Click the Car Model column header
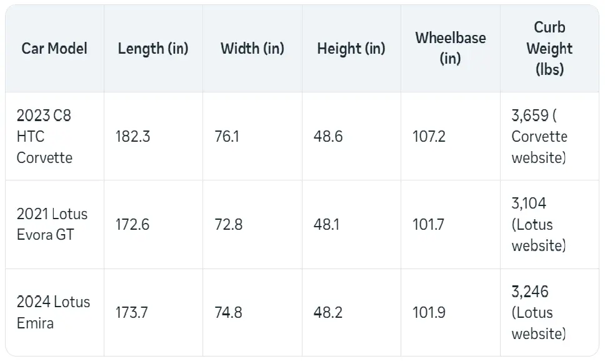605x364 pixels. [54, 49]
